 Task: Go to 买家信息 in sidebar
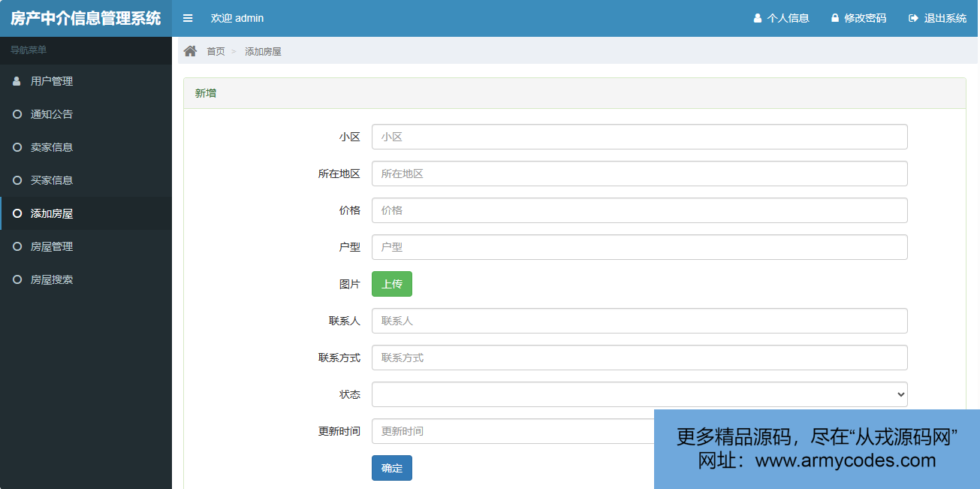86,180
